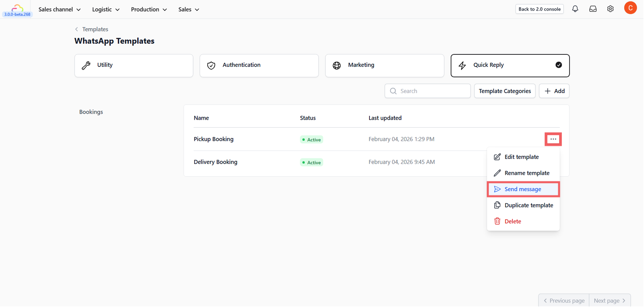This screenshot has height=307, width=644.
Task: Click the Add template button
Action: point(554,91)
